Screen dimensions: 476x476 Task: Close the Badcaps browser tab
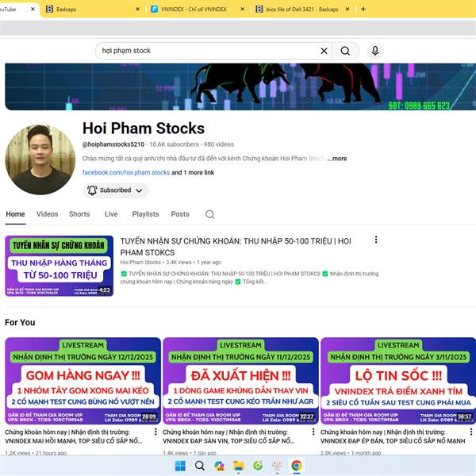coord(135,10)
